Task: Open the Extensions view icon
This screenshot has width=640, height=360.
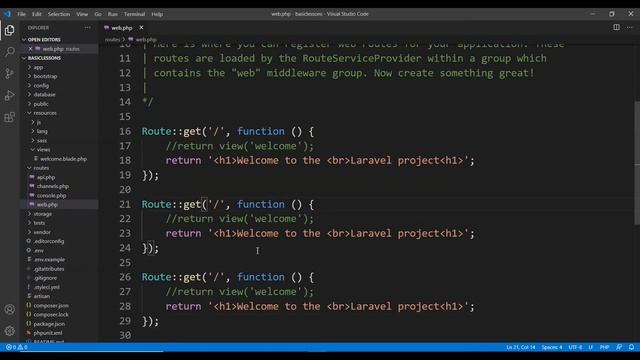Action: [9, 117]
